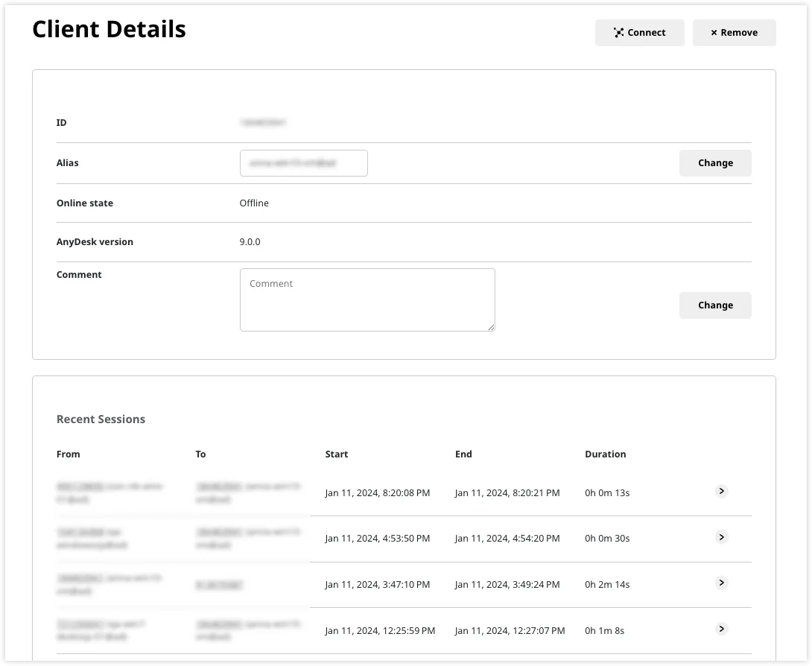Click the blurred ID value
The image size is (812, 666).
pyautogui.click(x=263, y=122)
